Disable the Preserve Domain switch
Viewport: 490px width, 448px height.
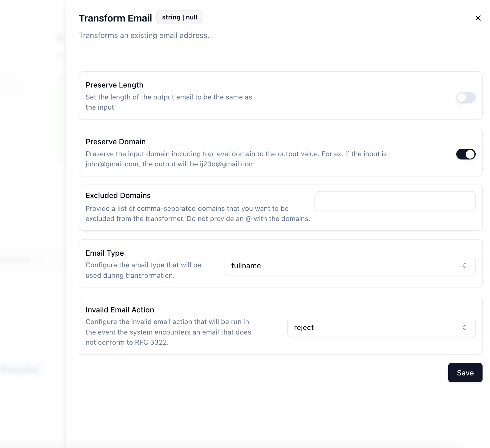pos(466,154)
